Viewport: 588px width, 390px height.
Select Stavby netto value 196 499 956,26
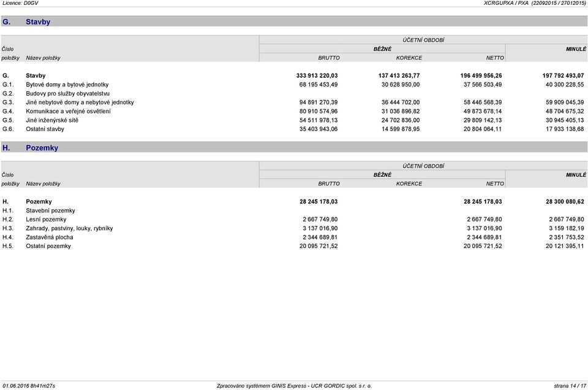(481, 76)
